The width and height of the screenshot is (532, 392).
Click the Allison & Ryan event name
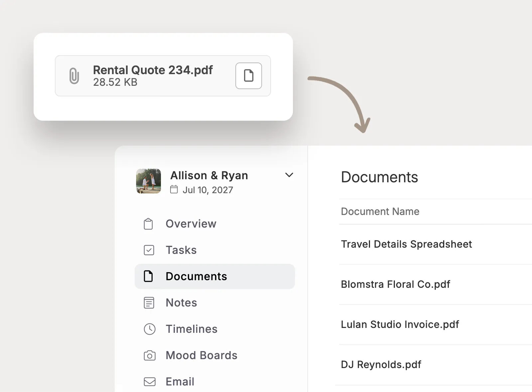pos(209,175)
